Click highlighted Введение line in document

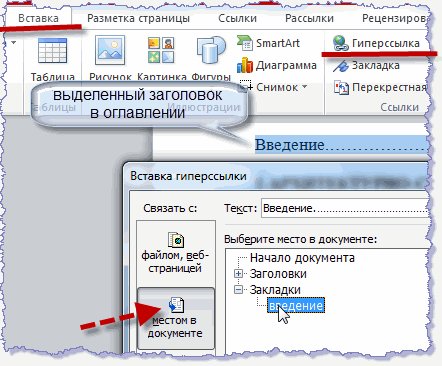[x=341, y=145]
